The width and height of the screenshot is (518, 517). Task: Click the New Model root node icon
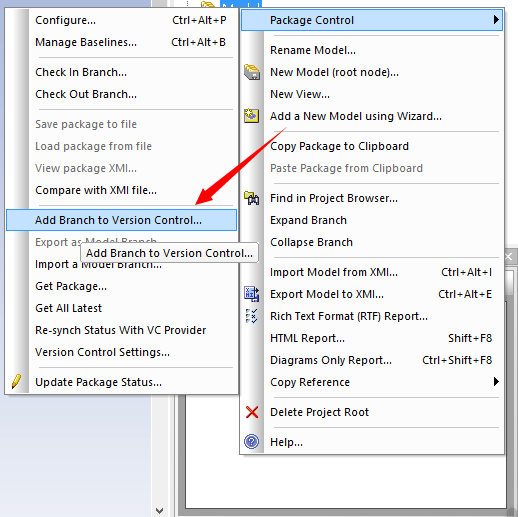pos(252,72)
